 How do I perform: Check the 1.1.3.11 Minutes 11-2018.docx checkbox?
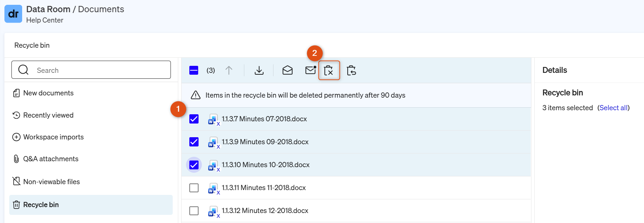coord(194,187)
